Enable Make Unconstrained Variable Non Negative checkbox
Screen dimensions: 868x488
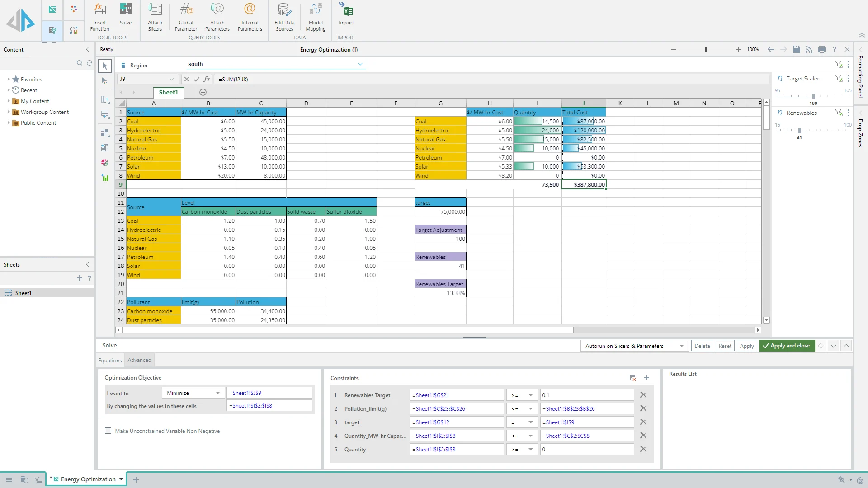click(x=108, y=431)
